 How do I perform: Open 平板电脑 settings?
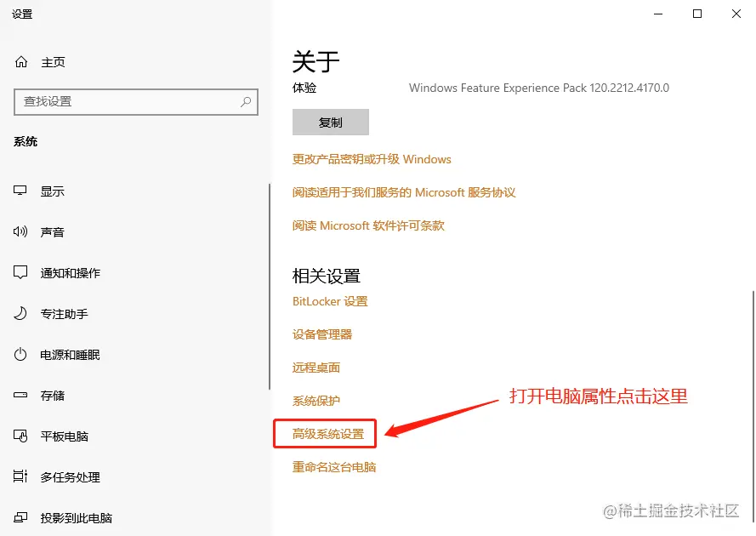[x=64, y=436]
